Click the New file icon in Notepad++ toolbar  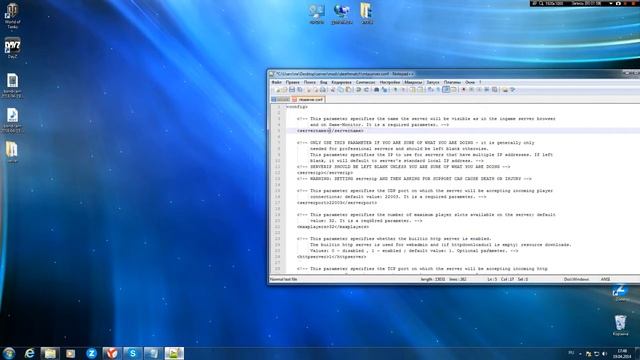(x=278, y=89)
